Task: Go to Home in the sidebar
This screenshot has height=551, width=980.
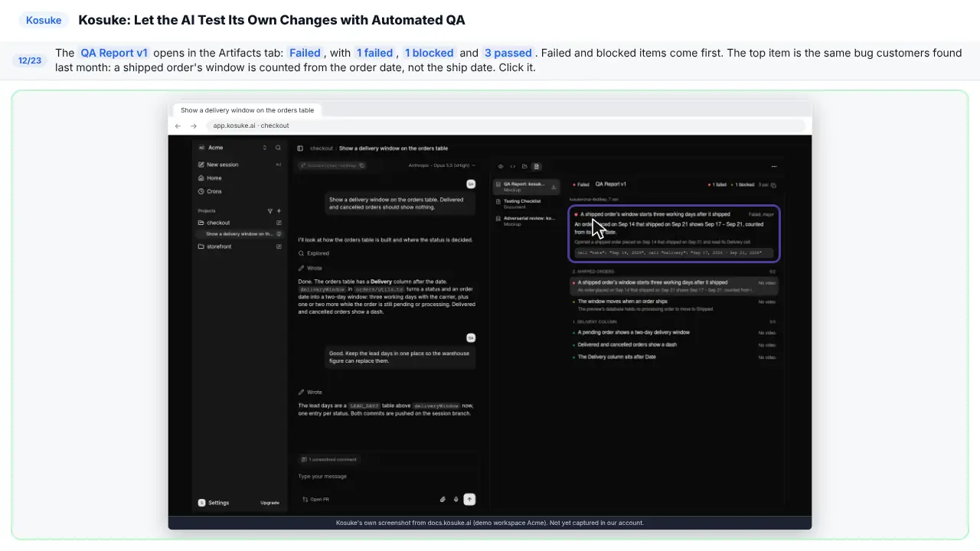Action: click(x=239, y=178)
